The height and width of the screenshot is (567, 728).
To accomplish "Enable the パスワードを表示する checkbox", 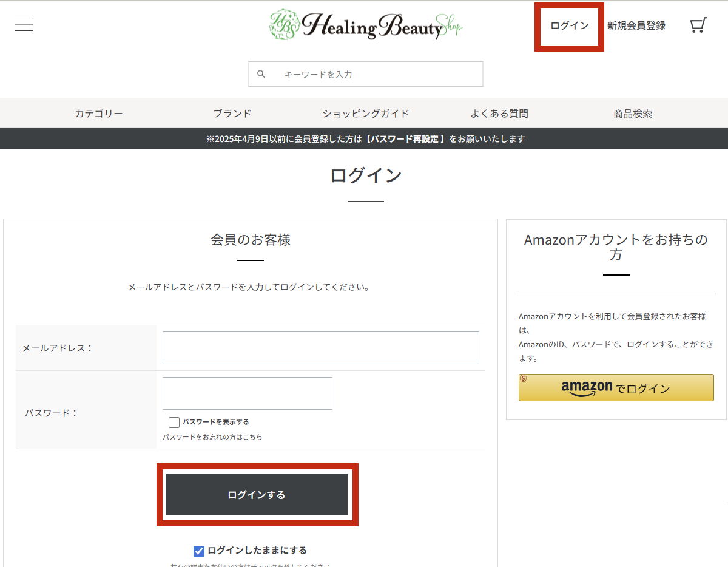I will pos(174,423).
